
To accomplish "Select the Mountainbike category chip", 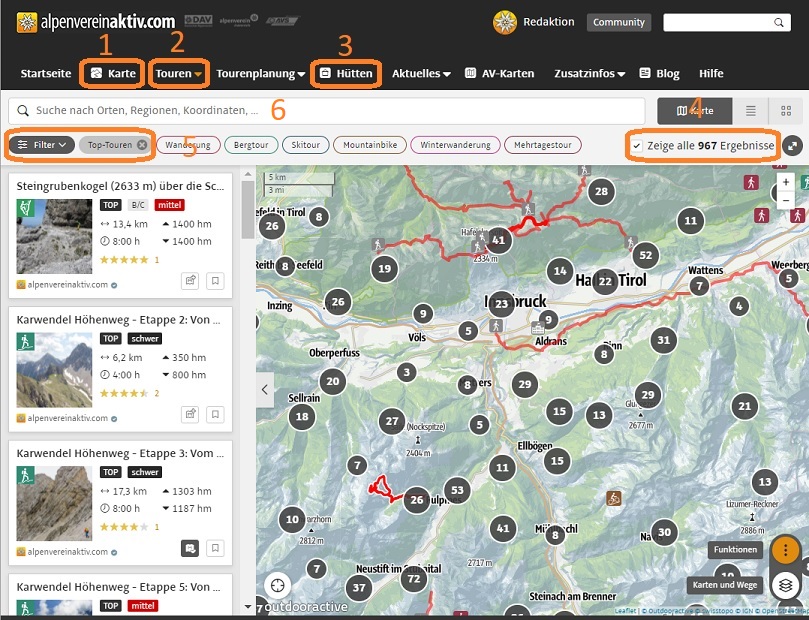I will [370, 145].
